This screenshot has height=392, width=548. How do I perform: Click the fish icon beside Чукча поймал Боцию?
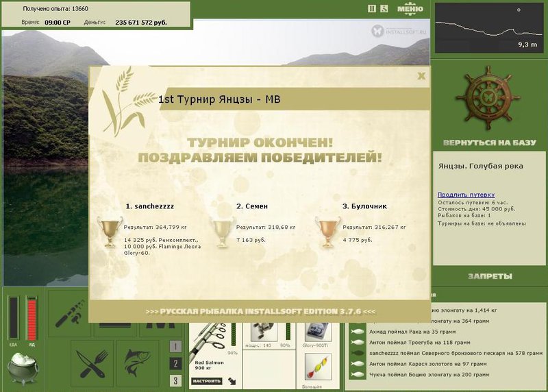pyautogui.click(x=357, y=374)
